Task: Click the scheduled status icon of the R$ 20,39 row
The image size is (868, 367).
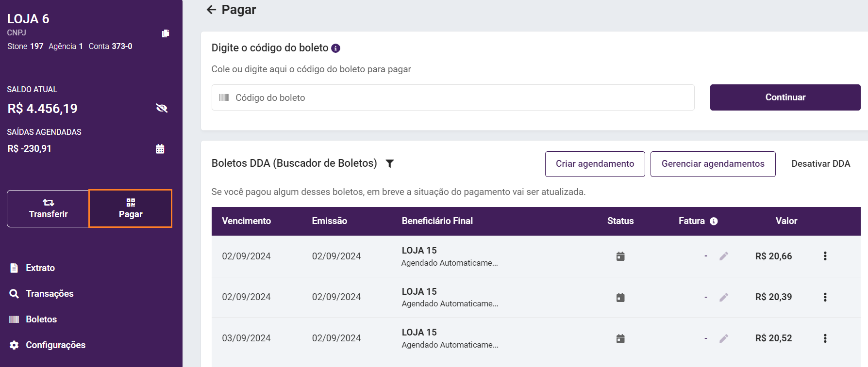Action: point(620,297)
